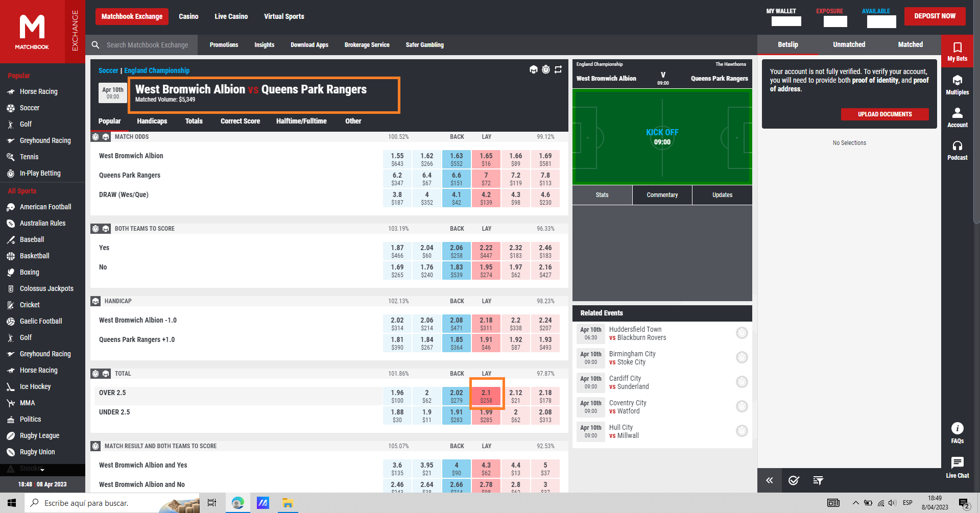Switch to the Unmatched bets tab
Screen dimensions: 980x513
[x=849, y=44]
